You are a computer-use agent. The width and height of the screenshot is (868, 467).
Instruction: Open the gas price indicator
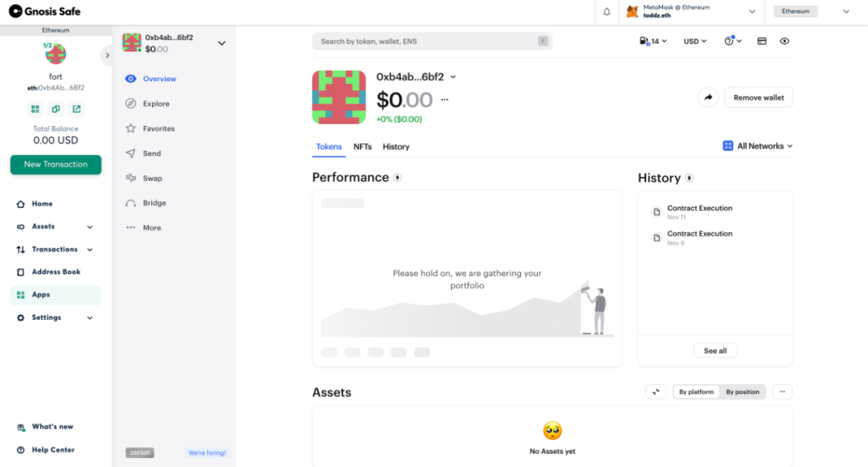click(653, 41)
